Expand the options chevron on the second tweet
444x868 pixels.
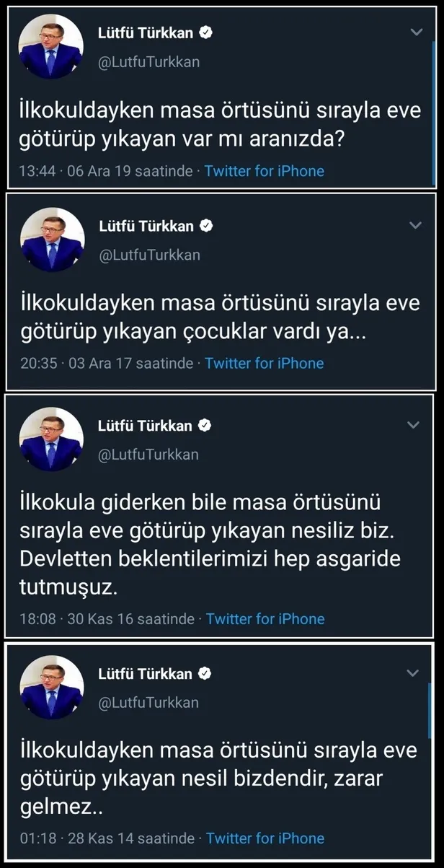(415, 226)
